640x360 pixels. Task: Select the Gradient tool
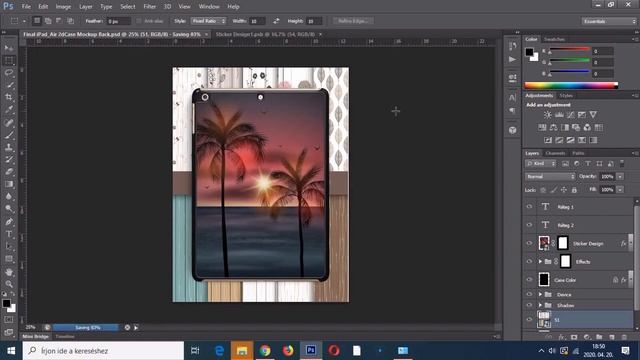click(x=9, y=184)
